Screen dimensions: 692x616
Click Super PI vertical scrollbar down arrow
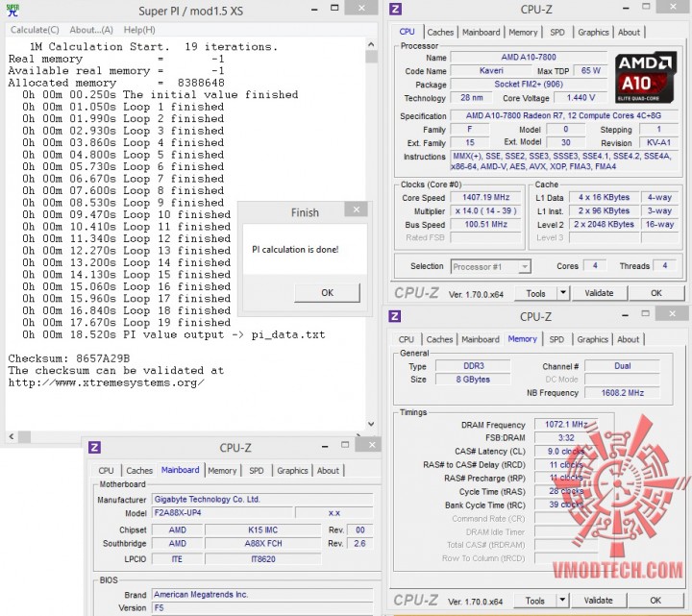[371, 424]
